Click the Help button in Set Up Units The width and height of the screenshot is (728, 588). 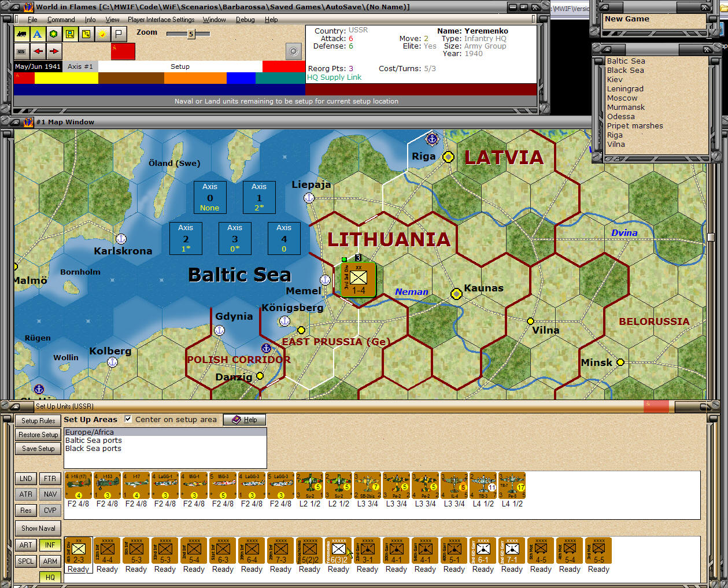[245, 420]
